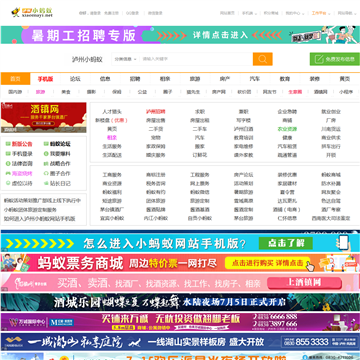The width and height of the screenshot is (360, 360).
Task: Click the icon beside 手机登录
Action: coord(8,154)
